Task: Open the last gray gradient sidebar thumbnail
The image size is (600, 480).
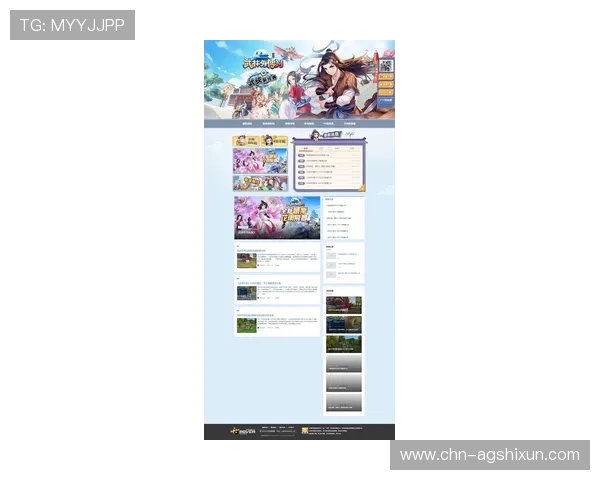Action: 344,403
